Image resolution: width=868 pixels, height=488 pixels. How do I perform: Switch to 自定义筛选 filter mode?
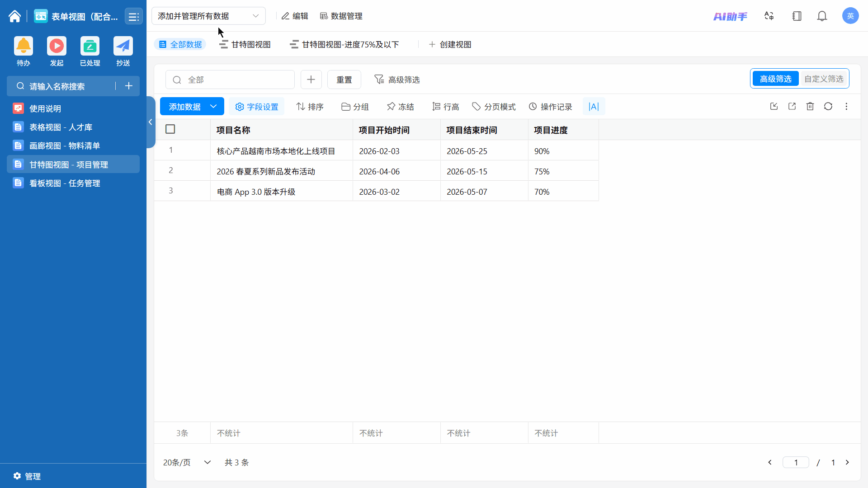824,79
